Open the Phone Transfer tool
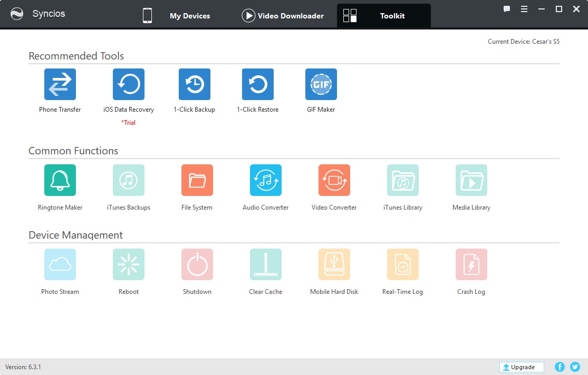Screen dimensions: 588x375 pos(60,84)
